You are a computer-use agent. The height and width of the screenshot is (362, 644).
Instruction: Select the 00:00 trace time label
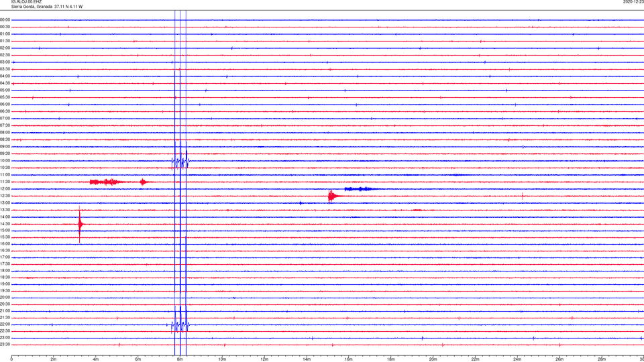tap(5, 19)
